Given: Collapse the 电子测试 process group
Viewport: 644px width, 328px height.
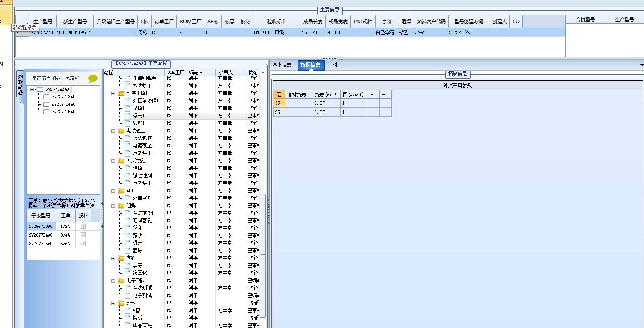Looking at the screenshot, I should tap(113, 281).
